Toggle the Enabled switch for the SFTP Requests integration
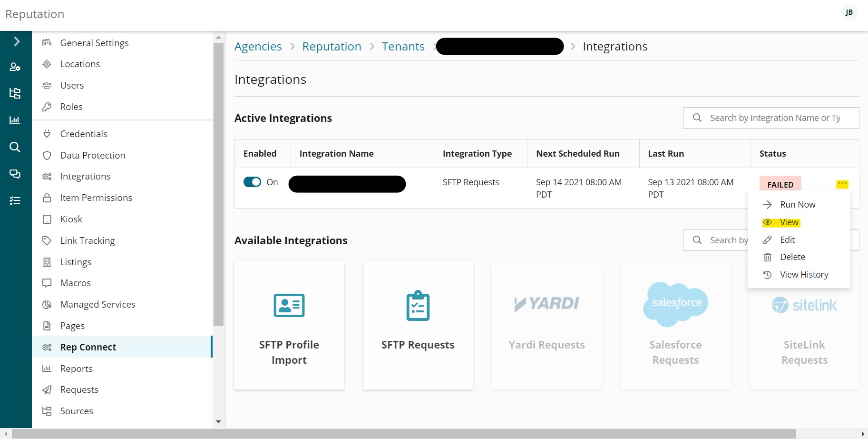Viewport: 868px width, 439px height. pos(252,182)
